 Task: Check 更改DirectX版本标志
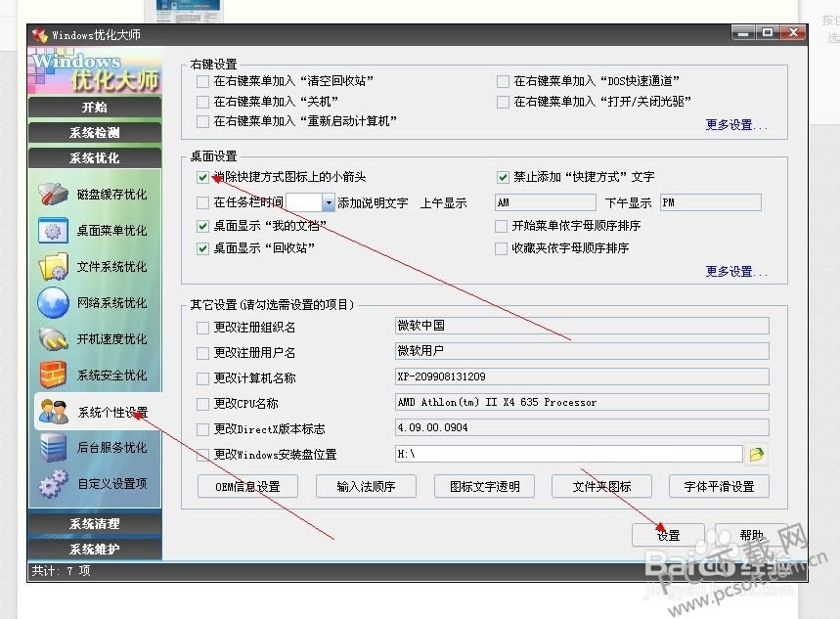tap(202, 429)
